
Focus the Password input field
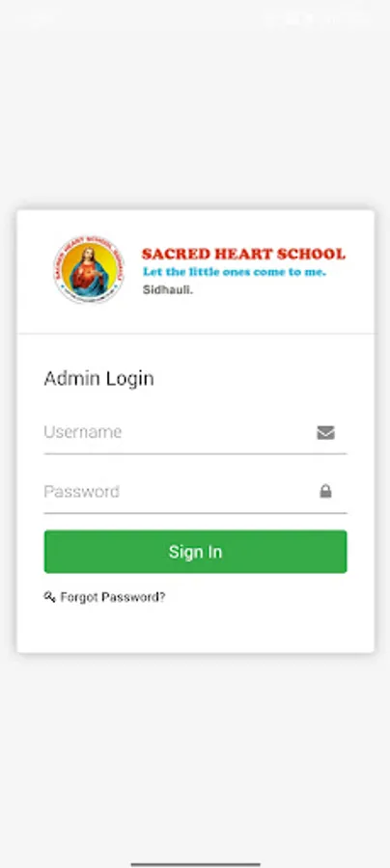coord(196,492)
